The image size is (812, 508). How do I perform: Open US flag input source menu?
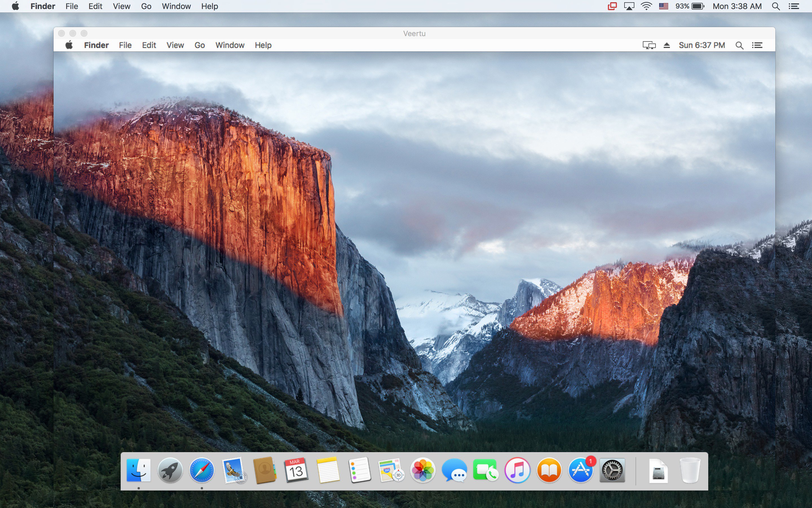[663, 6]
